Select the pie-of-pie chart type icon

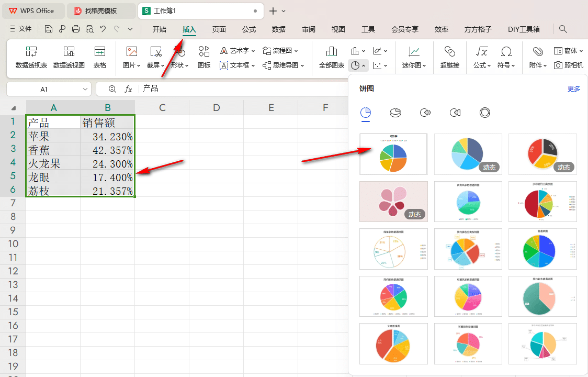(x=425, y=112)
